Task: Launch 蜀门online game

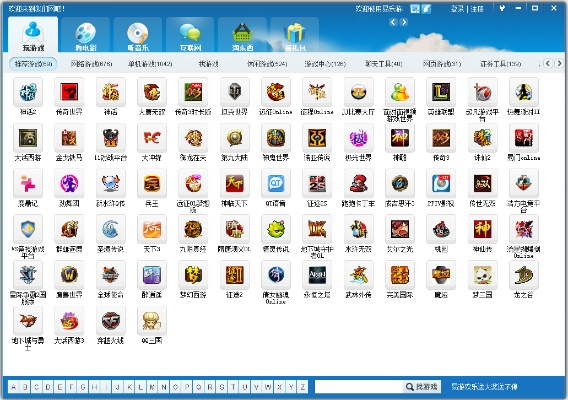Action: tap(523, 138)
